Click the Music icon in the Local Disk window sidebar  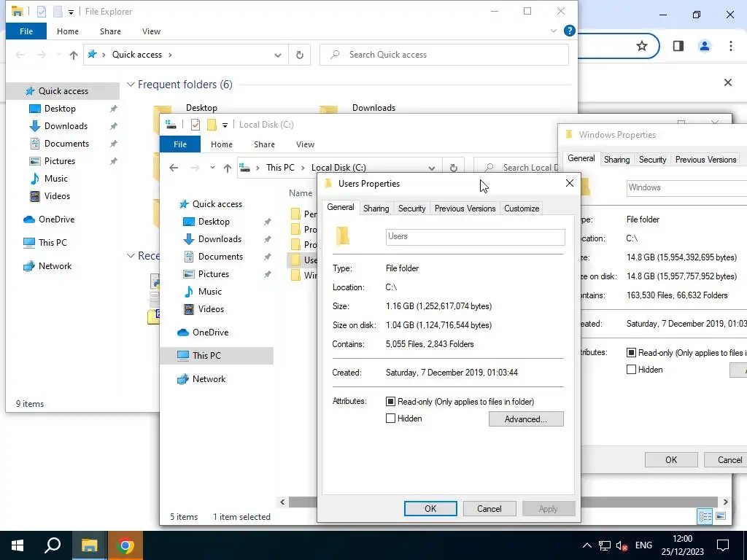(189, 292)
